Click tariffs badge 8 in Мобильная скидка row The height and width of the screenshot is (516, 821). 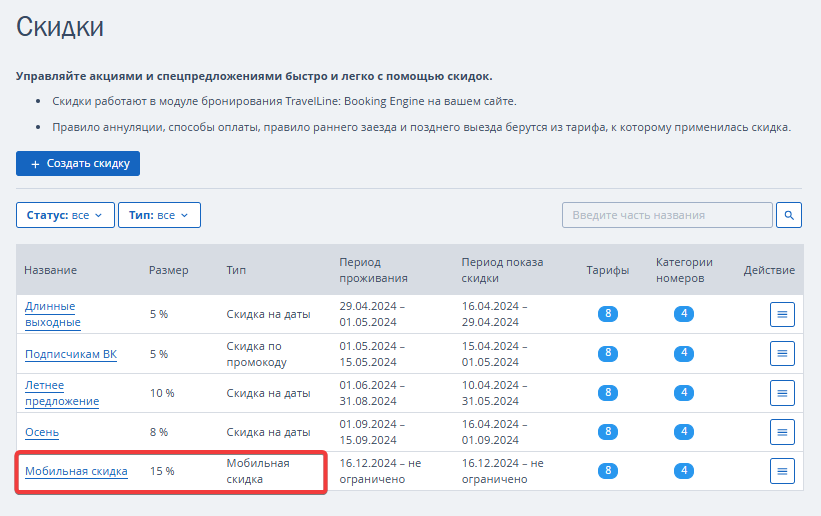point(608,470)
